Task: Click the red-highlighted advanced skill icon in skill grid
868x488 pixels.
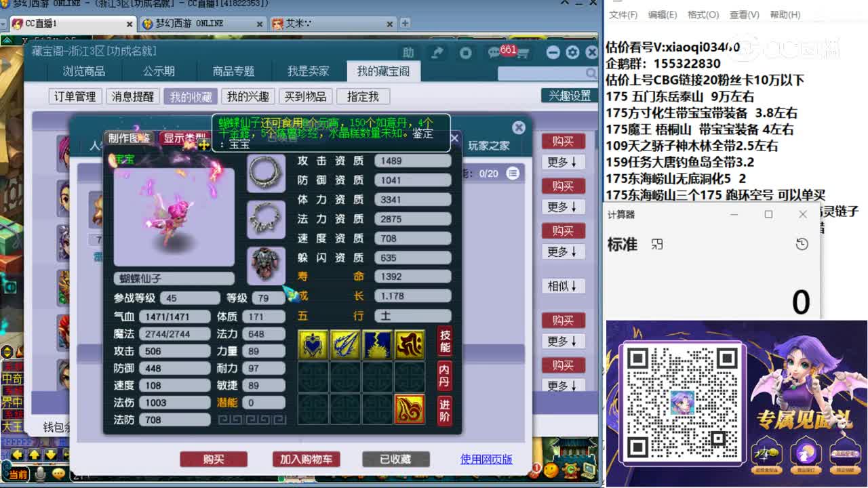Action: (410, 408)
